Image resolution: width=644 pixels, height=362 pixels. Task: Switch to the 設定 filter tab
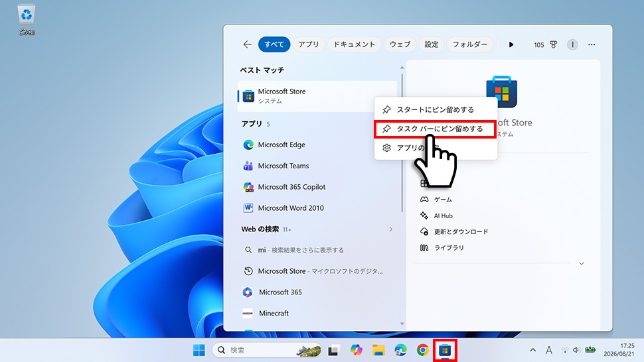pos(432,44)
